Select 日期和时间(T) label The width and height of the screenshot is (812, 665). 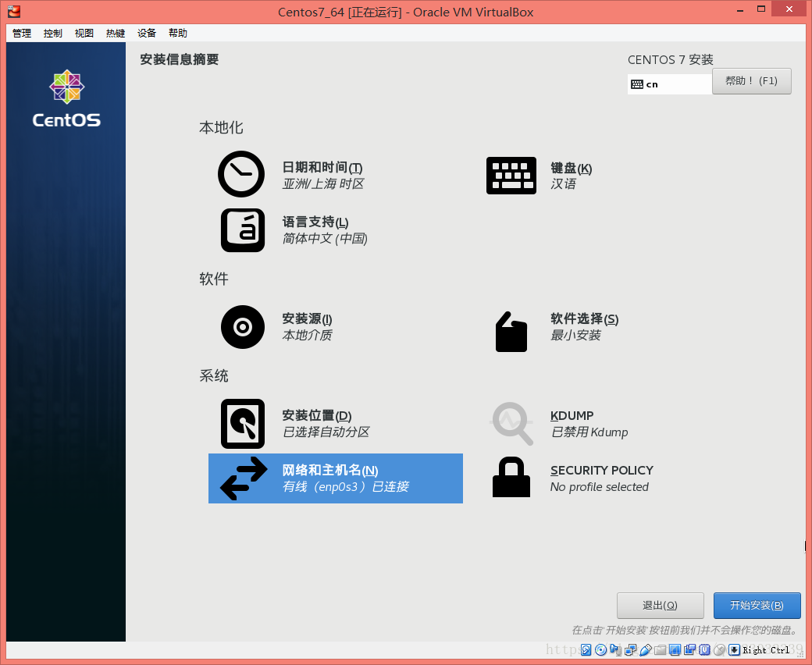(322, 168)
